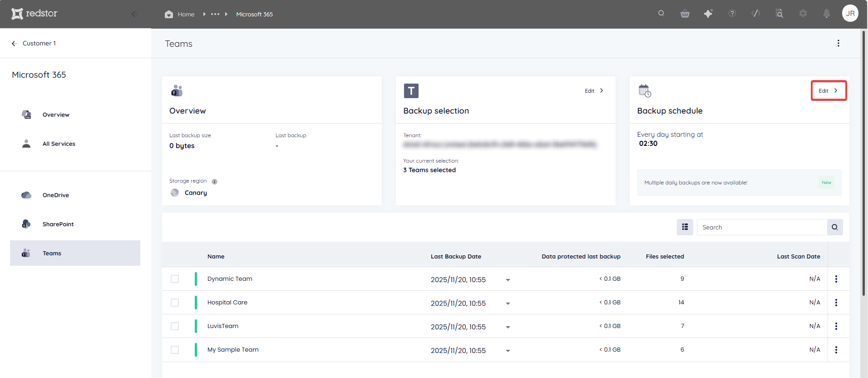The width and height of the screenshot is (868, 378).
Task: Open the developer code icon
Action: (756, 14)
